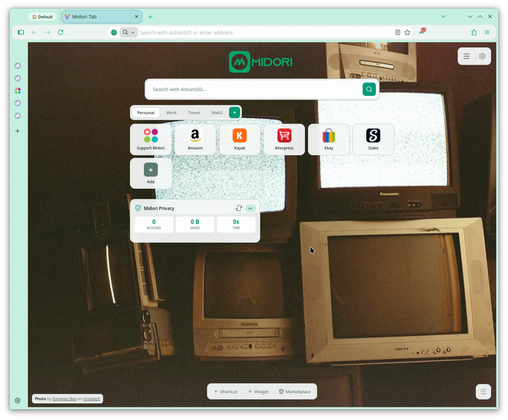Switch to the Work tab
The height and width of the screenshot is (420, 508).
pyautogui.click(x=171, y=113)
